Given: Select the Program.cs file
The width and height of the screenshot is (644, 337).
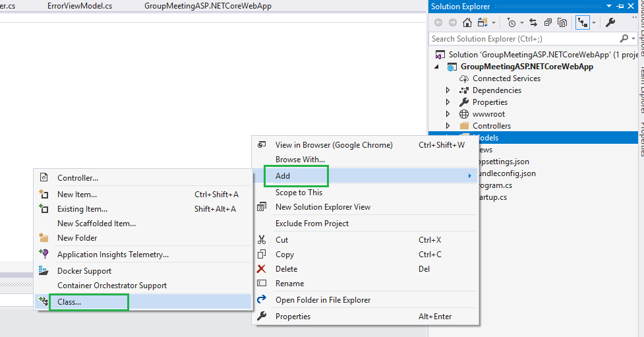Looking at the screenshot, I should point(495,185).
